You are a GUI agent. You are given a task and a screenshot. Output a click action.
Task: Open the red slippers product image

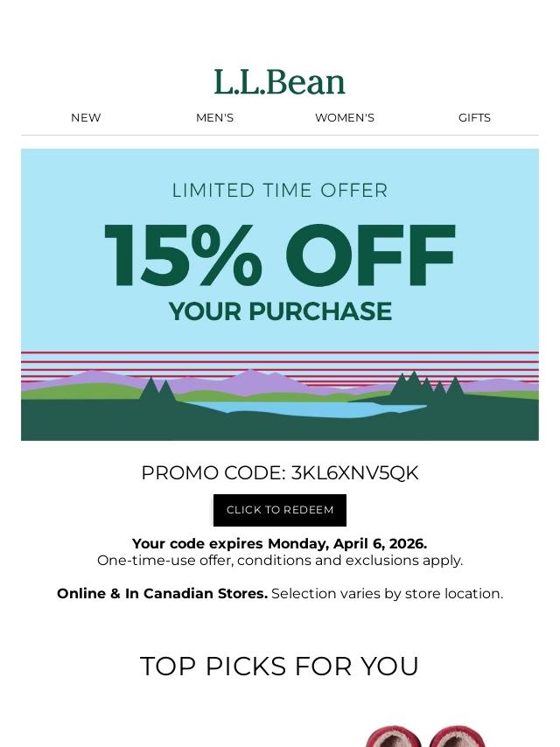425,736
